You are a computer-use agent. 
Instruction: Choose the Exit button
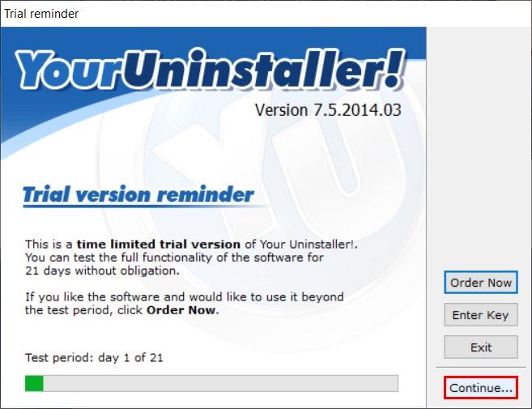(481, 347)
